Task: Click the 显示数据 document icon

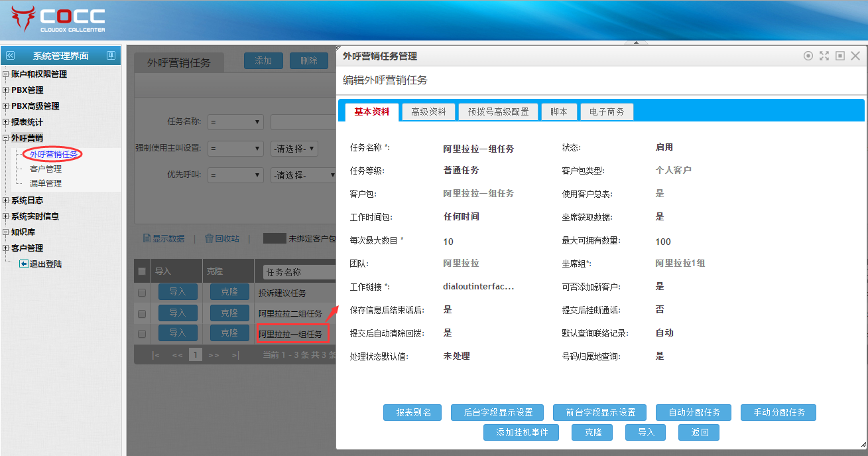Action: click(147, 238)
